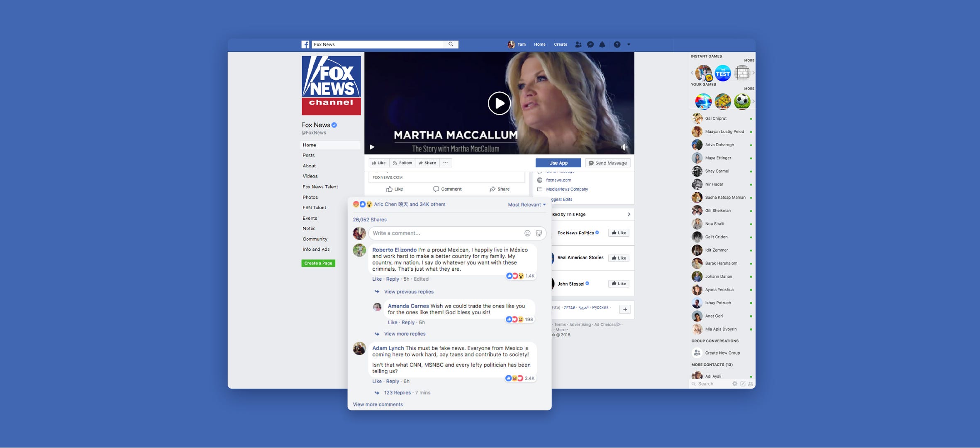This screenshot has width=980, height=448.
Task: Click the search magnifier icon
Action: tap(451, 44)
